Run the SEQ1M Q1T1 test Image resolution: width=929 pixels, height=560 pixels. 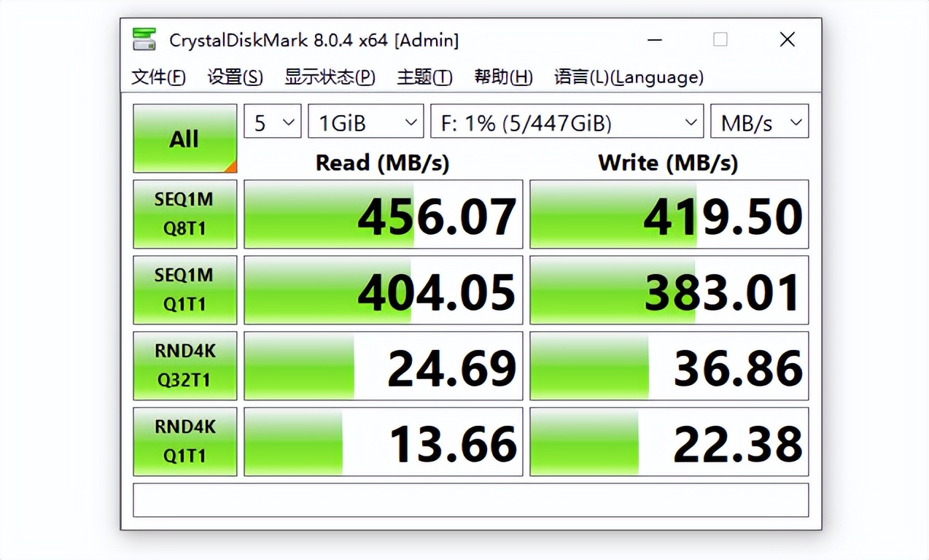184,290
